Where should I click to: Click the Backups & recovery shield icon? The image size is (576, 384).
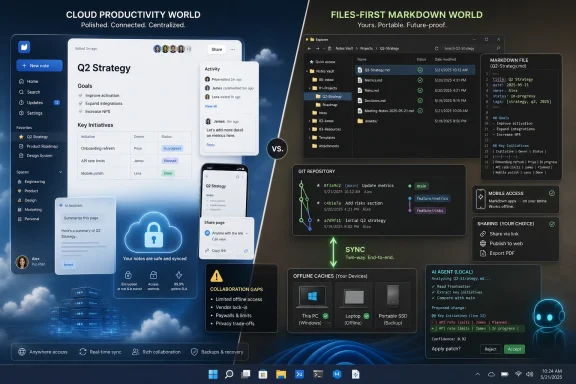[x=194, y=352]
